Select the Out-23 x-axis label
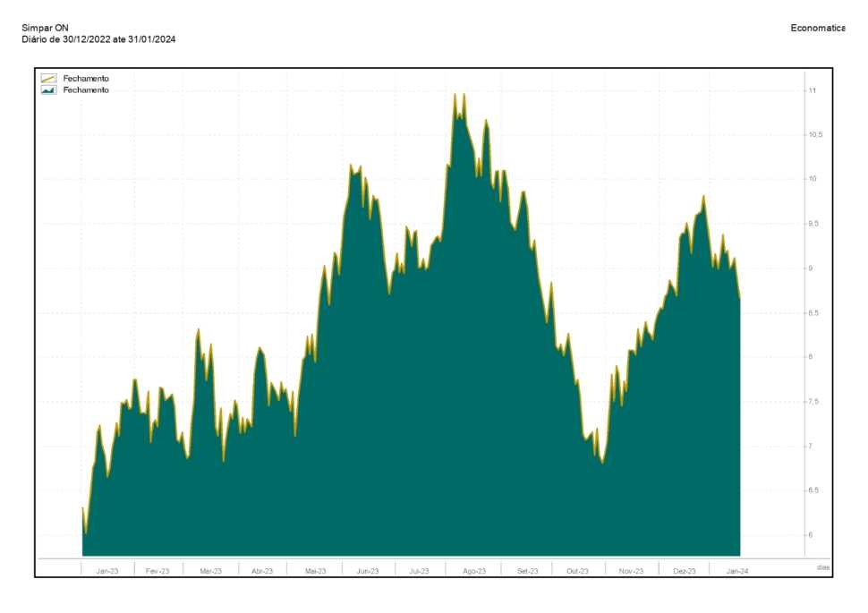The width and height of the screenshot is (868, 613). (577, 571)
